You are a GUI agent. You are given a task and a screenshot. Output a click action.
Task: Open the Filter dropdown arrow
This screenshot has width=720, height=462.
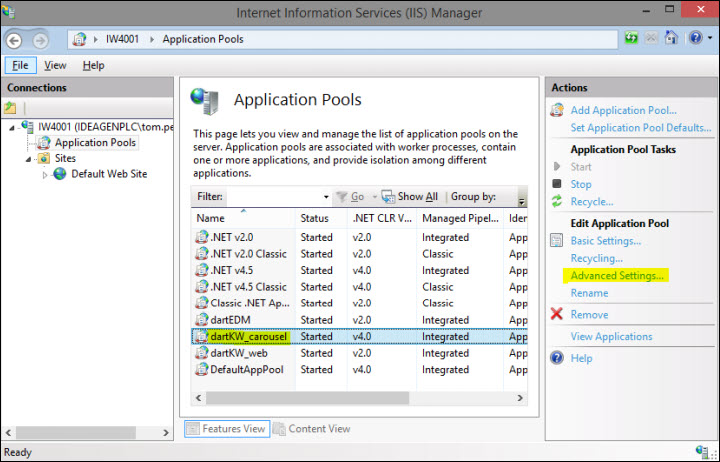[x=326, y=197]
